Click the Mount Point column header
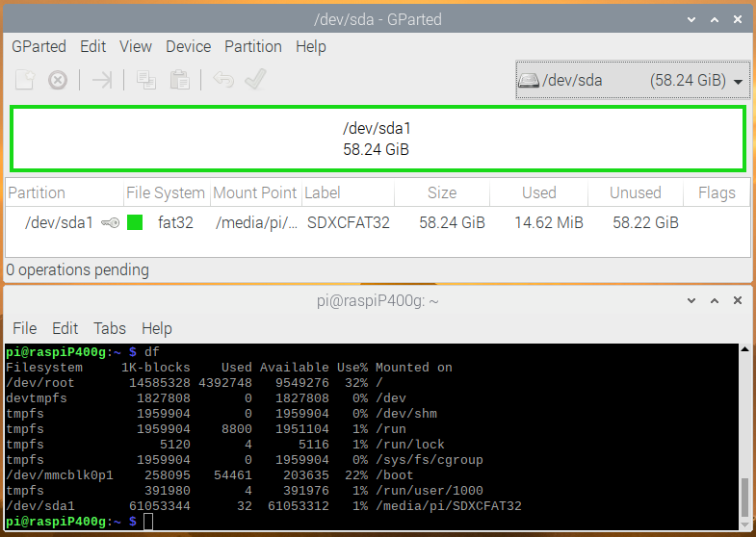The width and height of the screenshot is (756, 537). point(255,192)
